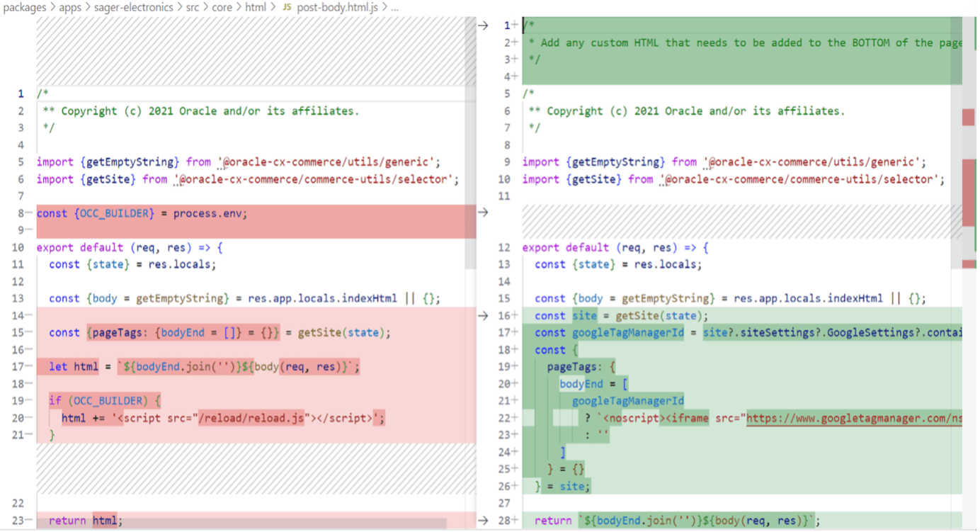Click 'const {state} = res.locals;' in left pane

[132, 265]
